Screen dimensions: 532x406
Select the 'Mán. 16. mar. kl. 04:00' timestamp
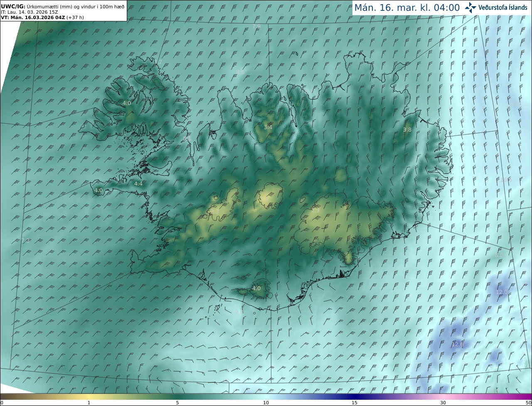tap(407, 7)
